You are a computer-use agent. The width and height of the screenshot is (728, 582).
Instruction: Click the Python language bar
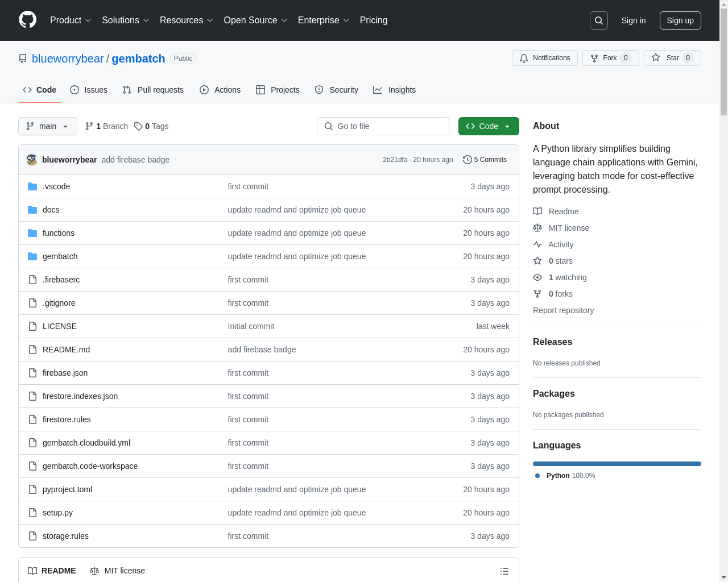click(x=617, y=464)
